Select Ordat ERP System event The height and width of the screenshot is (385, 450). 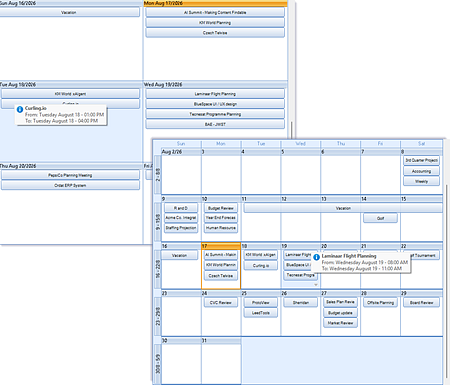tap(70, 185)
